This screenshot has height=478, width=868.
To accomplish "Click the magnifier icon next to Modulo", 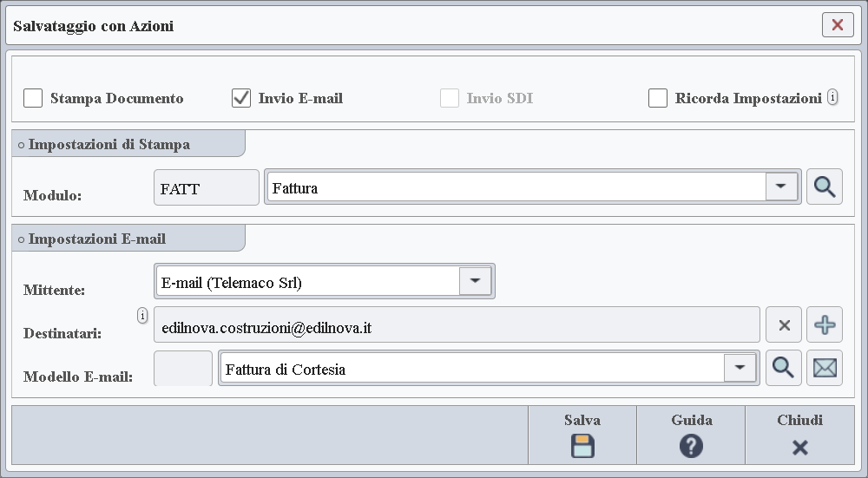I will point(824,187).
